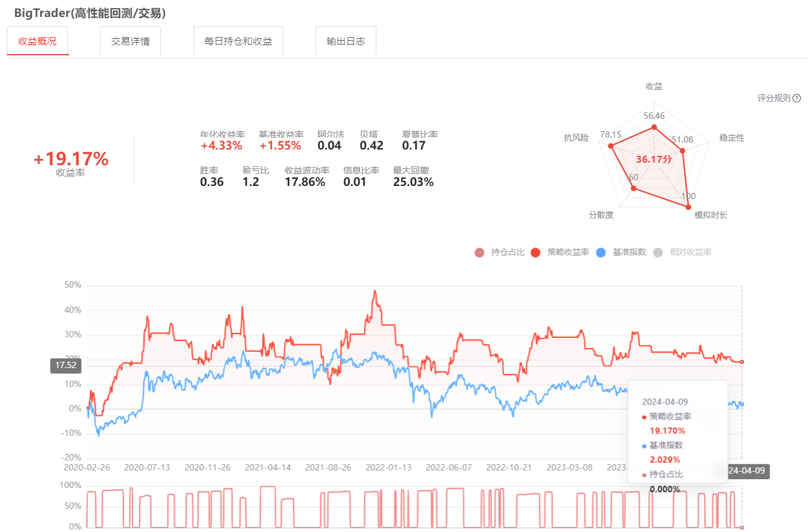
Task: Click the 36.17分 score in radar center
Action: click(x=654, y=160)
